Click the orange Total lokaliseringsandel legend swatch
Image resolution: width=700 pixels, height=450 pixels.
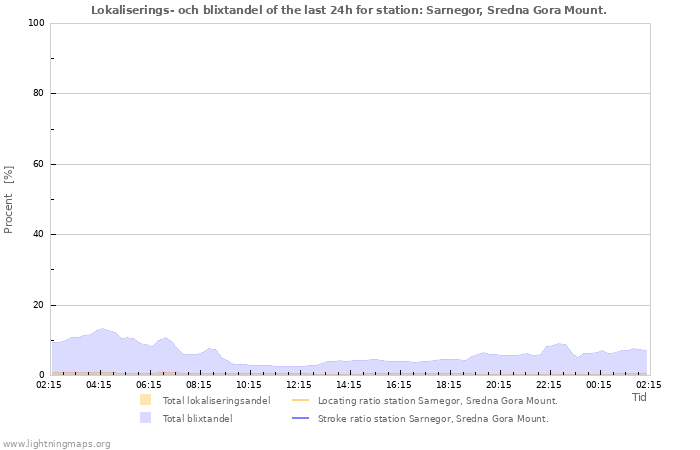146,400
